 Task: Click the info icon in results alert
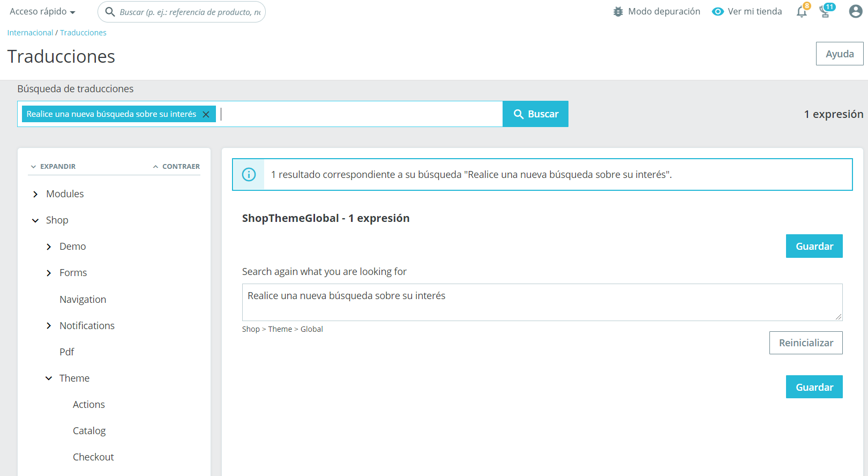[249, 174]
